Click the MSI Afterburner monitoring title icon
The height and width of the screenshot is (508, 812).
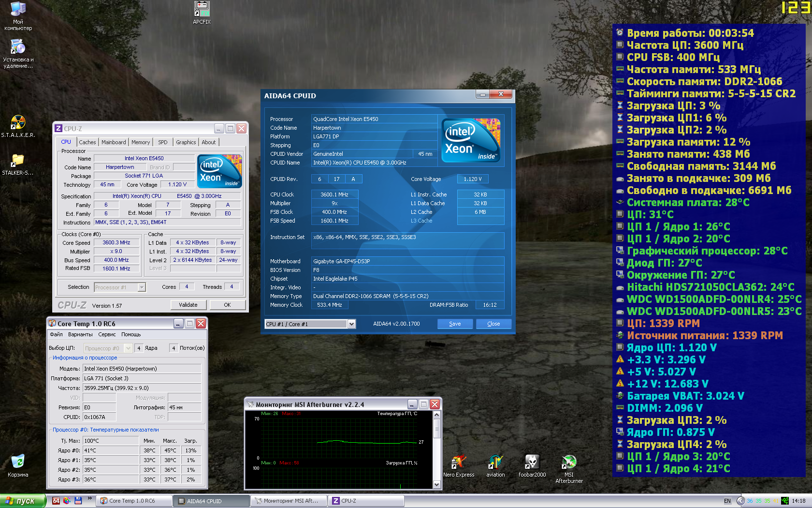click(250, 404)
